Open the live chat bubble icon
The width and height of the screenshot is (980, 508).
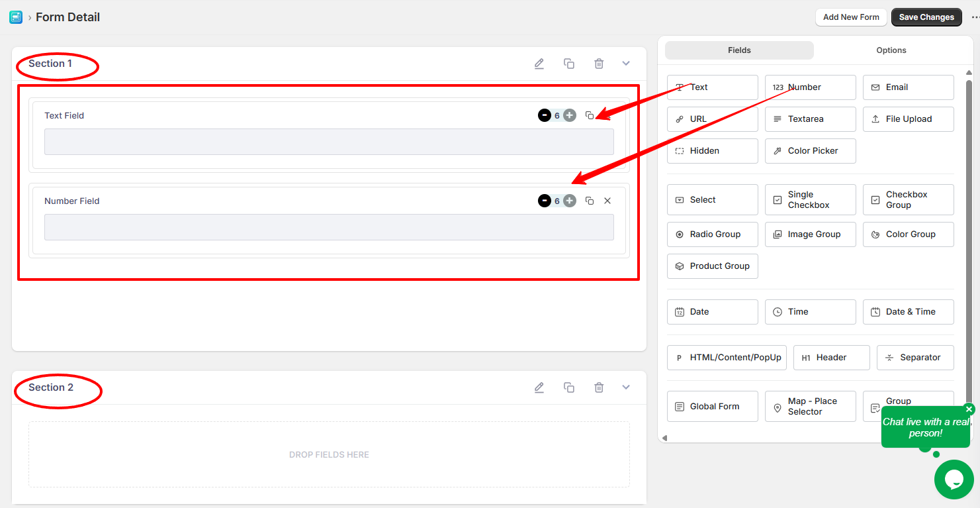tap(954, 479)
